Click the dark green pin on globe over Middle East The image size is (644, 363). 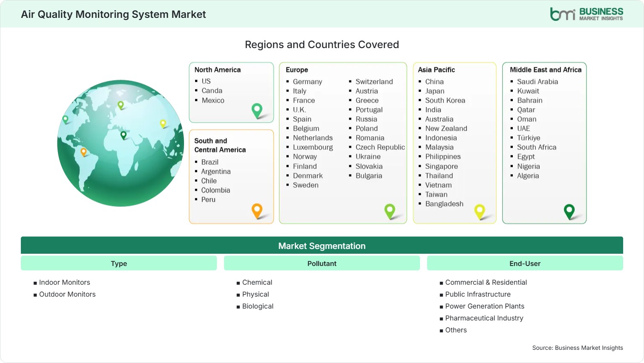(x=124, y=135)
